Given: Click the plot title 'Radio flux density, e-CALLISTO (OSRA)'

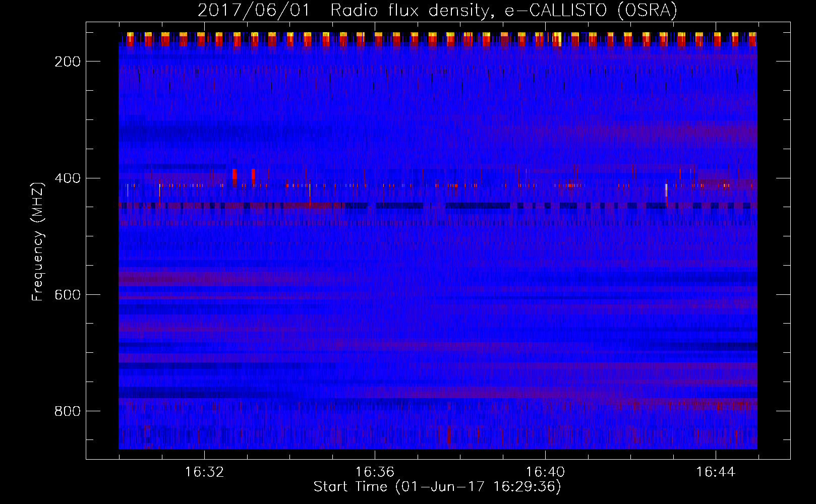Looking at the screenshot, I should 503,11.
